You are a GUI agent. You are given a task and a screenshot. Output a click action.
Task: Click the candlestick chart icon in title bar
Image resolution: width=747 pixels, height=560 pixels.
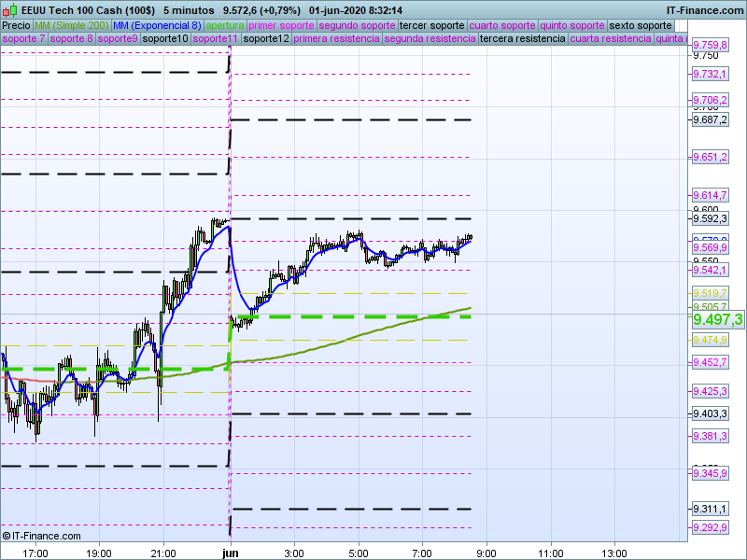point(10,10)
